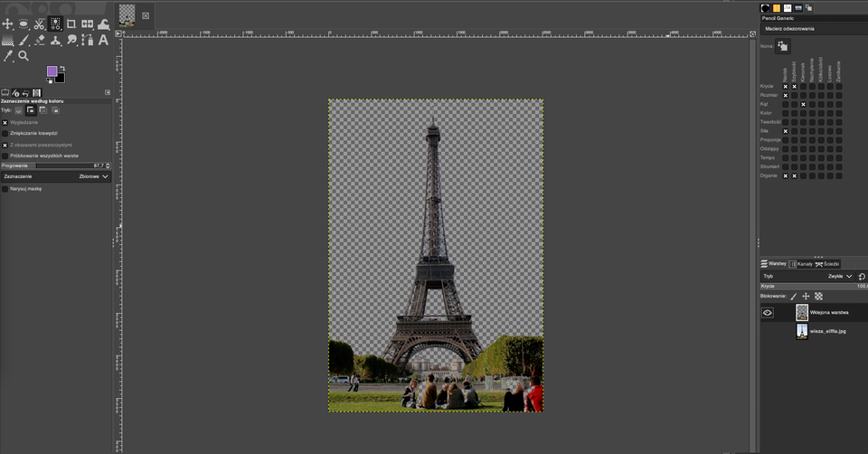This screenshot has width=868, height=454.
Task: Click the lock alpha channel icon
Action: (818, 296)
